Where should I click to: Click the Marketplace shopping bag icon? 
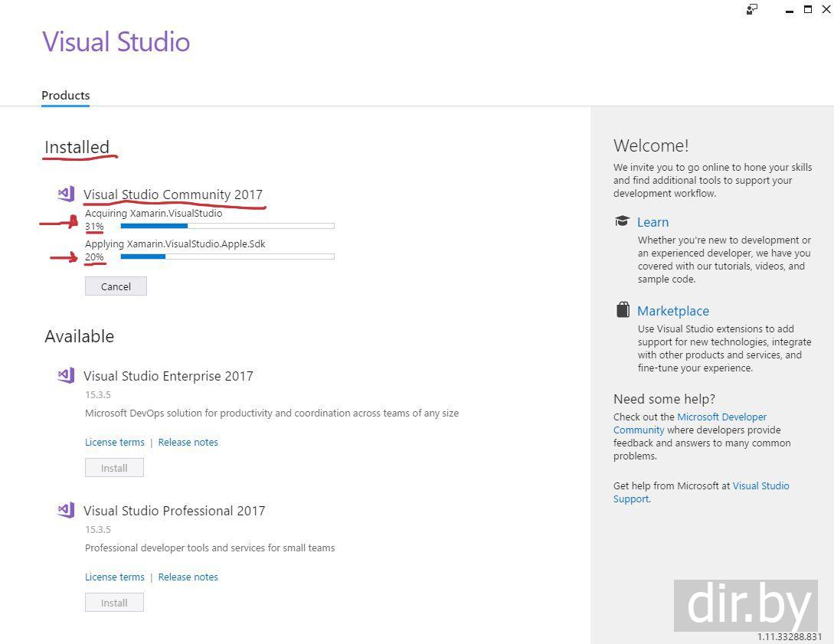(x=623, y=310)
